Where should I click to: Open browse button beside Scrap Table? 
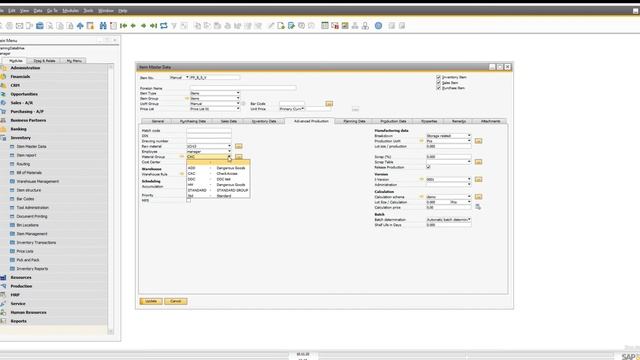[x=478, y=162]
